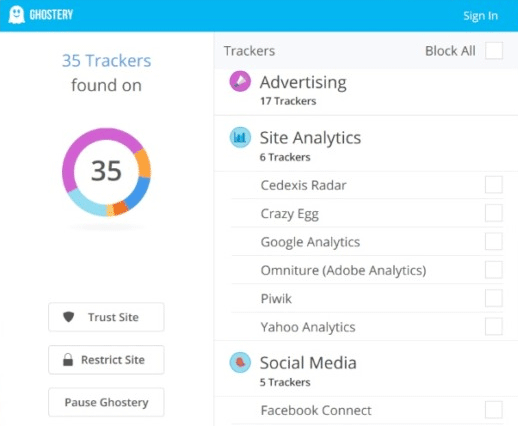Select the Trust Site label text
Viewport: 518px width, 426px height.
pyautogui.click(x=113, y=317)
